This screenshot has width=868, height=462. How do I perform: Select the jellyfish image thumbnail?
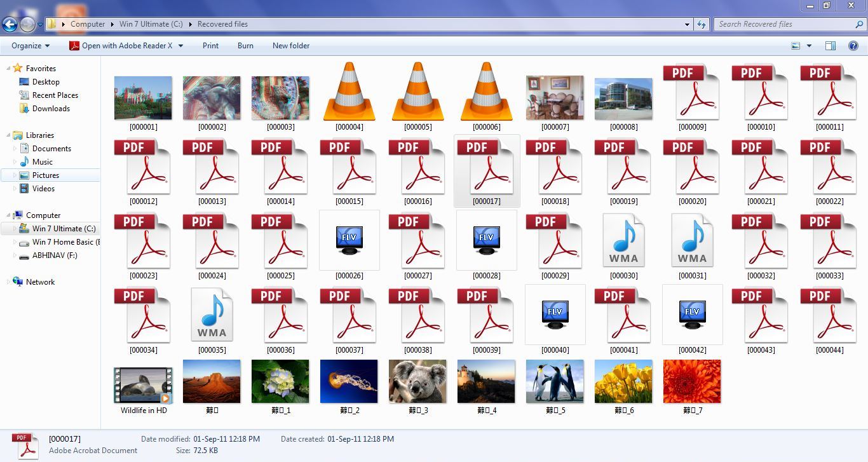(349, 381)
